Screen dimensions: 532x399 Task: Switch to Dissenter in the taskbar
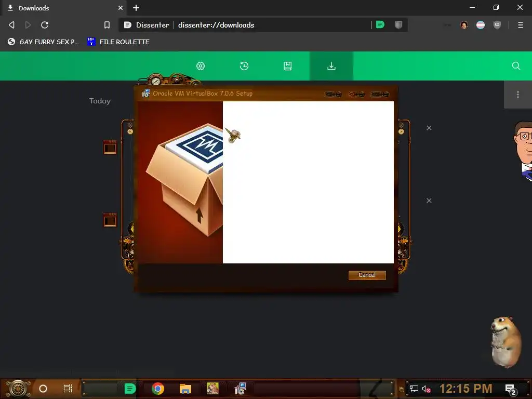130,389
